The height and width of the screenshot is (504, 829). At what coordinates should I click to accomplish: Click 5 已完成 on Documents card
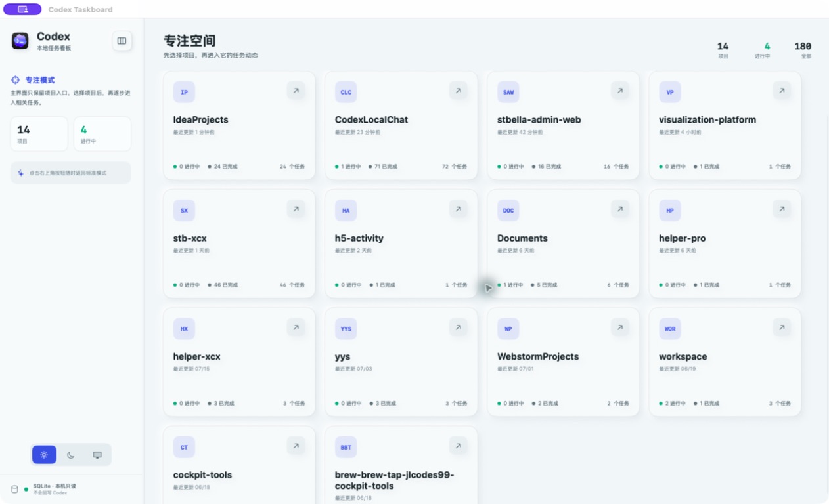tap(545, 285)
